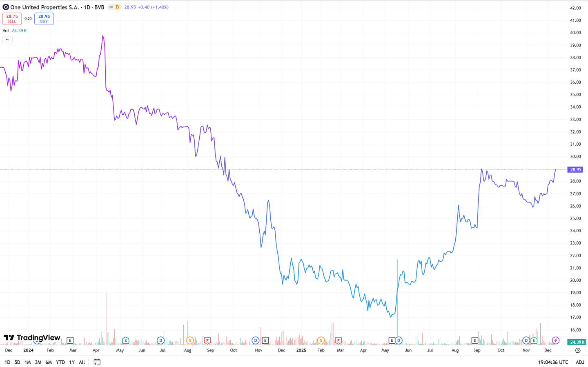Image resolution: width=588 pixels, height=367 pixels.
Task: Open timezone menu at 19:04:36 UTC
Action: click(x=553, y=362)
